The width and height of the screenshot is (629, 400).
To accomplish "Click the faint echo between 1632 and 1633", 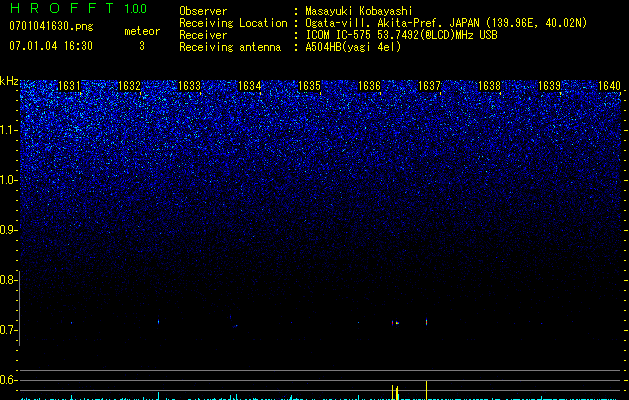I will pyautogui.click(x=158, y=322).
